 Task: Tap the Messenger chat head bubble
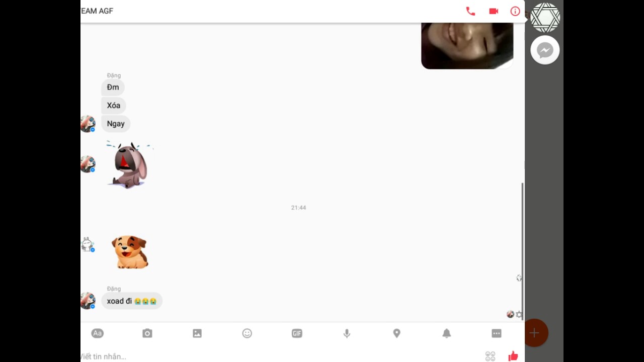point(545,50)
